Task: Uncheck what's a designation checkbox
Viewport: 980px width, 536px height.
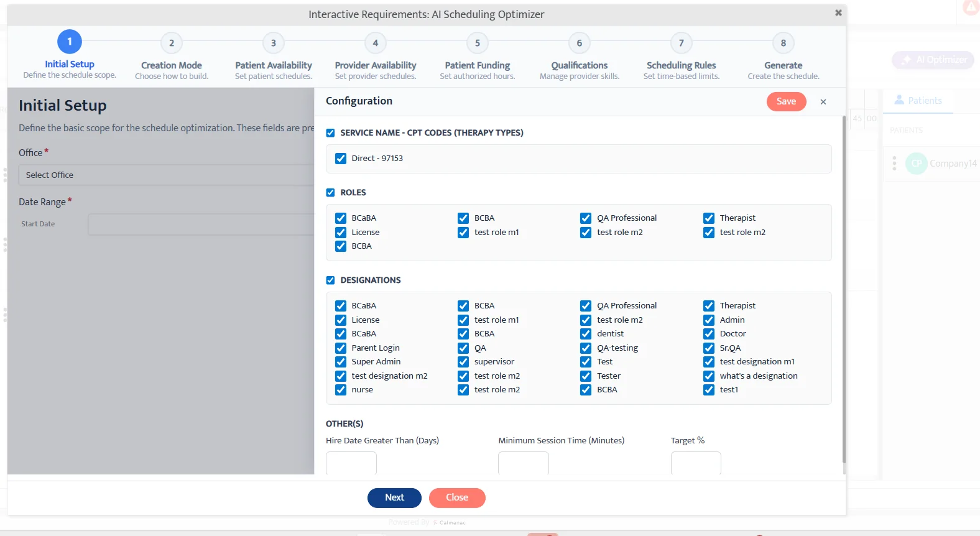Action: coord(709,376)
